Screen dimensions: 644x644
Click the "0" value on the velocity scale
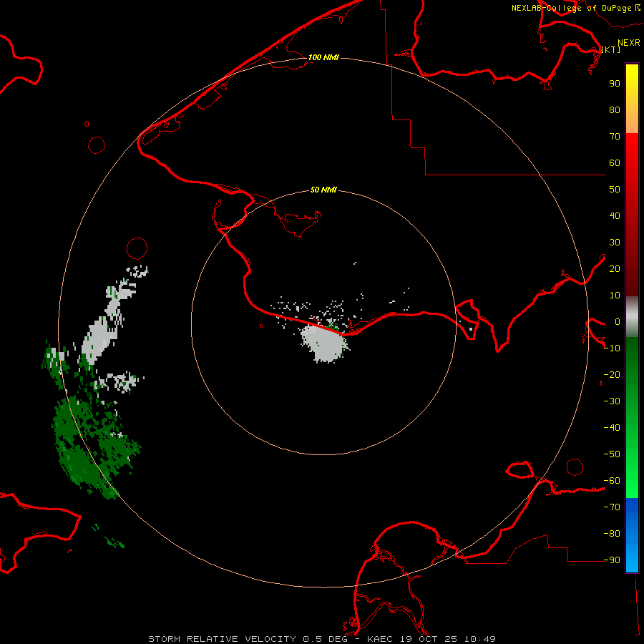click(x=618, y=322)
